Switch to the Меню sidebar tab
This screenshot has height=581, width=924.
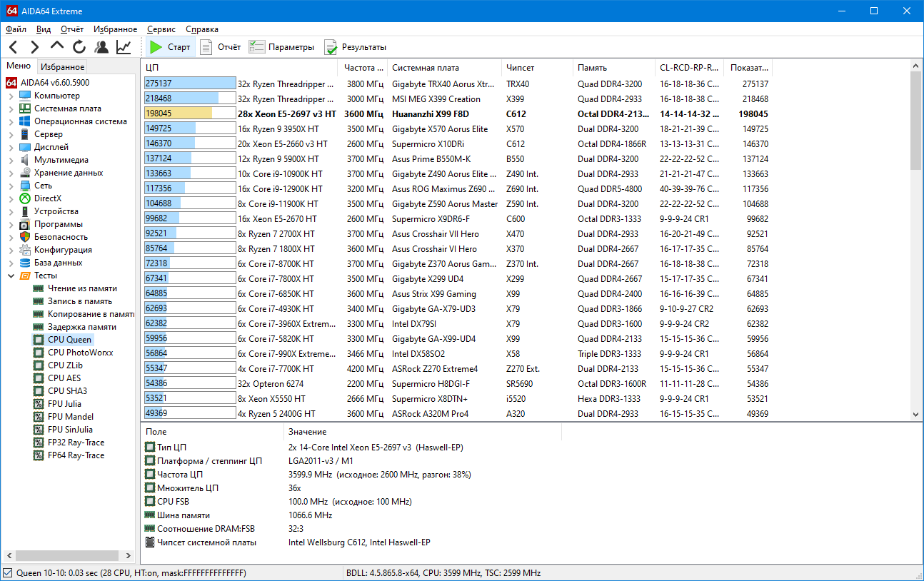tap(19, 66)
